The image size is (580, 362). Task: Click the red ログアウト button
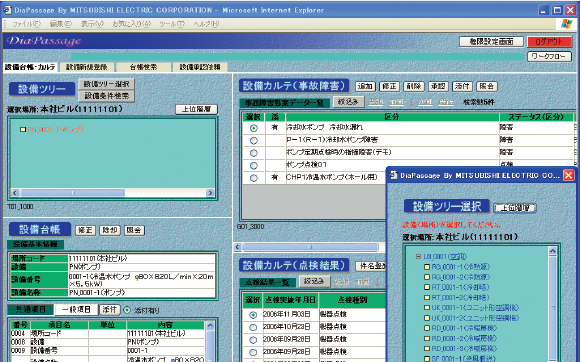(549, 42)
